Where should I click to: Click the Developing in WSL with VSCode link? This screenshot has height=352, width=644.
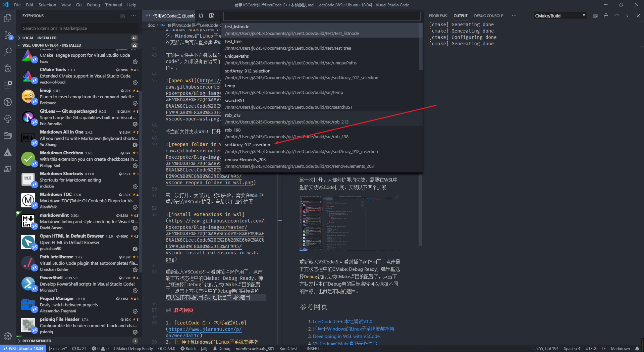point(346,336)
